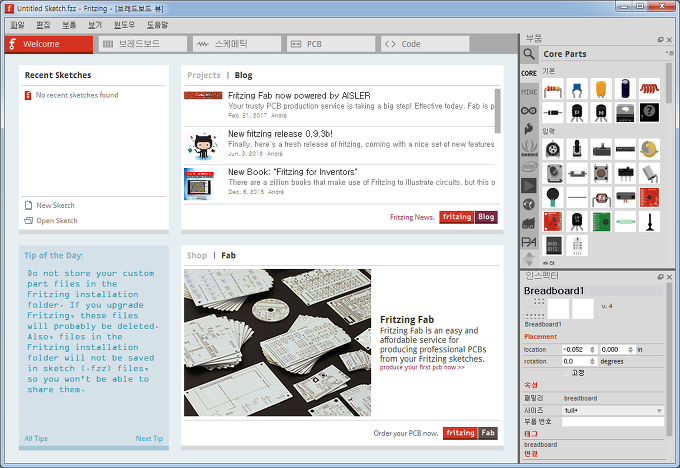Open the 편집 menu
The height and width of the screenshot is (468, 680).
pos(43,25)
